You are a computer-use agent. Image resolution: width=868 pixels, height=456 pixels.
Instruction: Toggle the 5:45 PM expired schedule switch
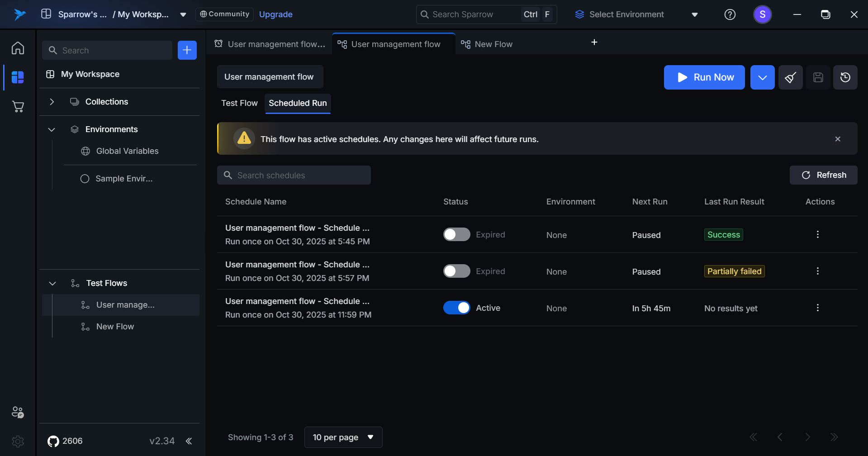pos(456,234)
